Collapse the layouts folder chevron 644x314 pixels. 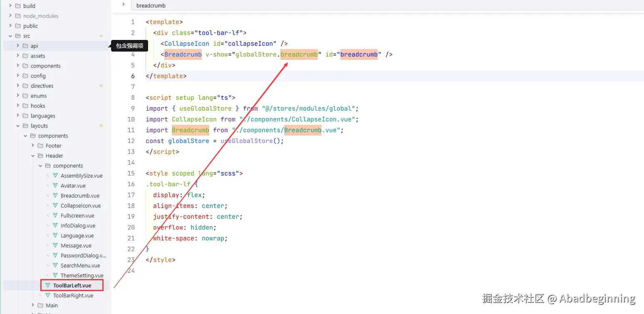pos(18,126)
